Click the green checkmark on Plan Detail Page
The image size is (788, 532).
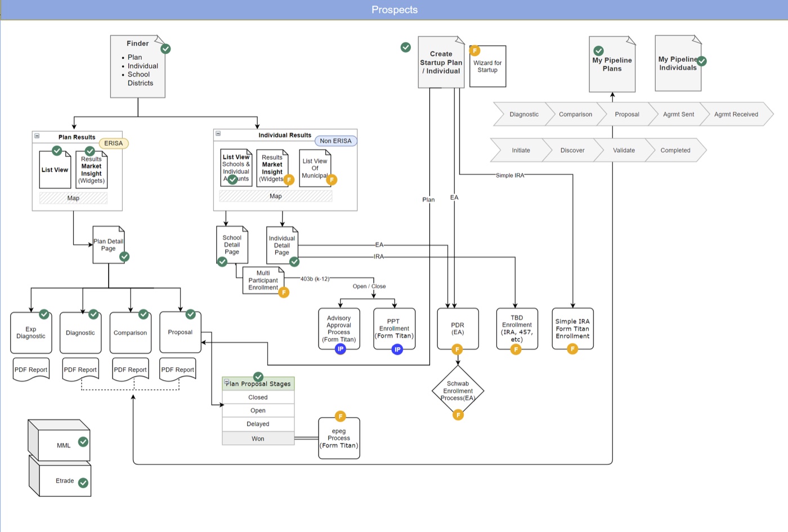tap(124, 256)
